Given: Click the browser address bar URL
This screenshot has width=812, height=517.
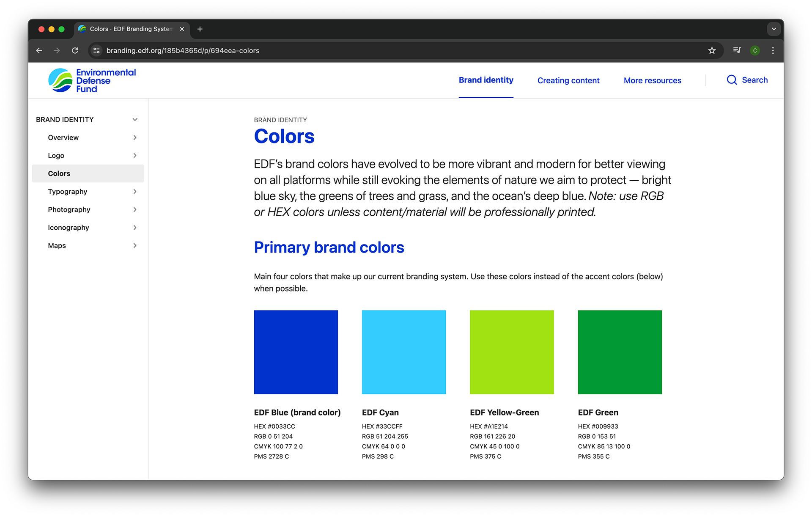Looking at the screenshot, I should [x=183, y=50].
